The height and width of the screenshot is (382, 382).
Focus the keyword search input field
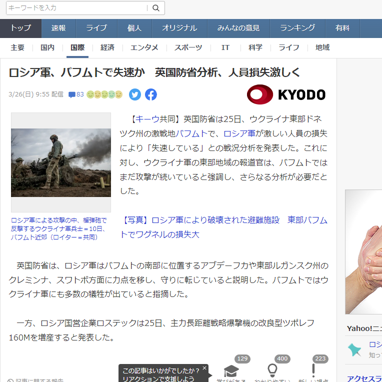(x=77, y=8)
